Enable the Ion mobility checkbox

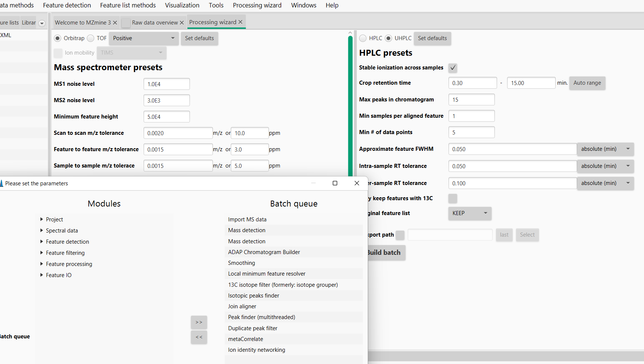[x=58, y=53]
